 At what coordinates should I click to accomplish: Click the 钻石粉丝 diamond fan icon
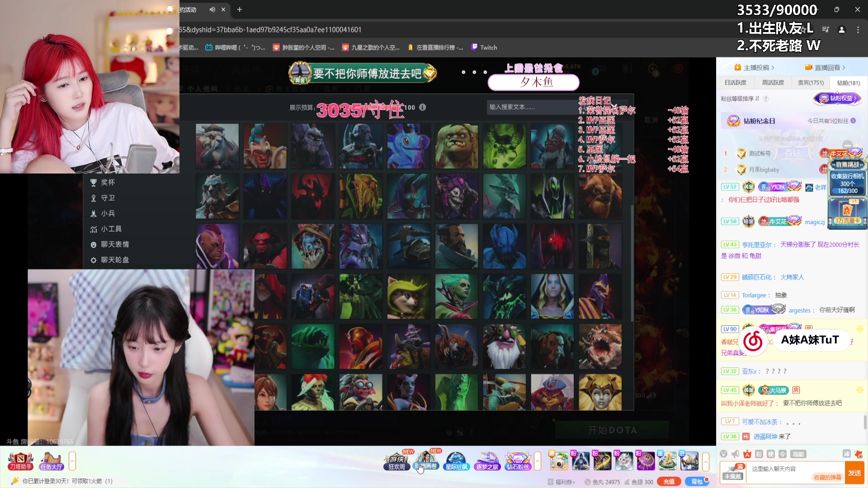[x=518, y=461]
